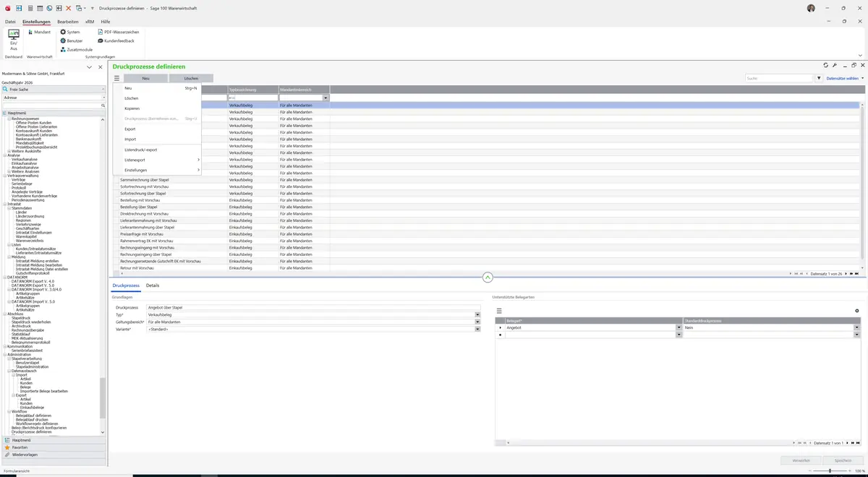Open Kundenfeedback in the ribbon
The width and height of the screenshot is (868, 477).
116,40
